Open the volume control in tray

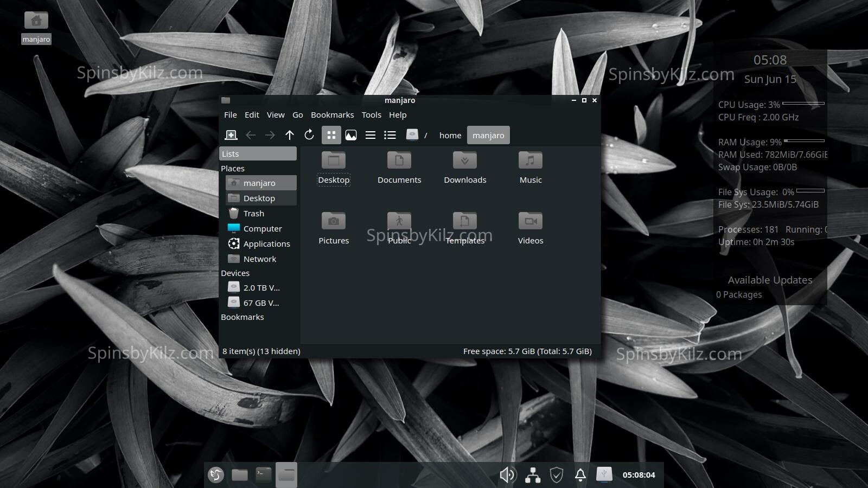click(x=508, y=475)
